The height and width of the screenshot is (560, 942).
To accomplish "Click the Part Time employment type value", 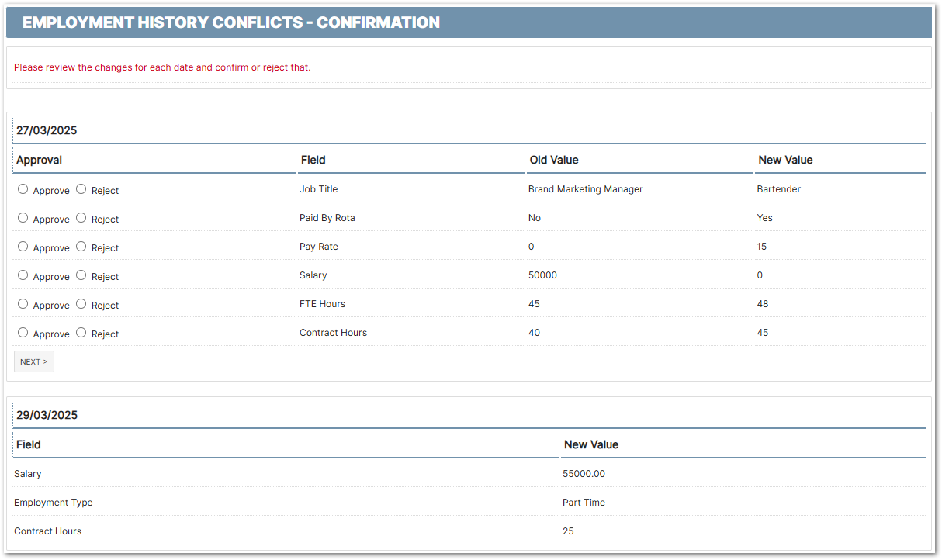I will 584,503.
